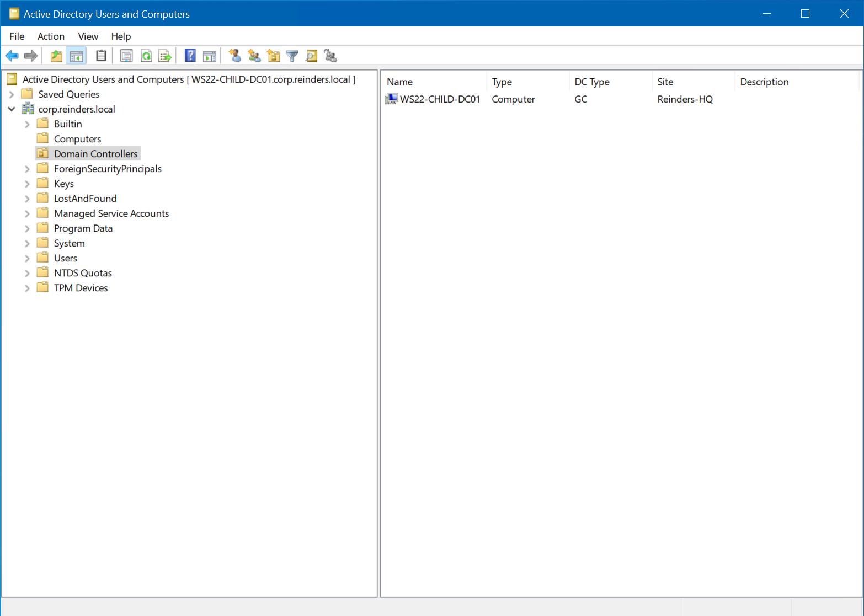Click the Export List toolbar icon
864x616 pixels.
[165, 56]
